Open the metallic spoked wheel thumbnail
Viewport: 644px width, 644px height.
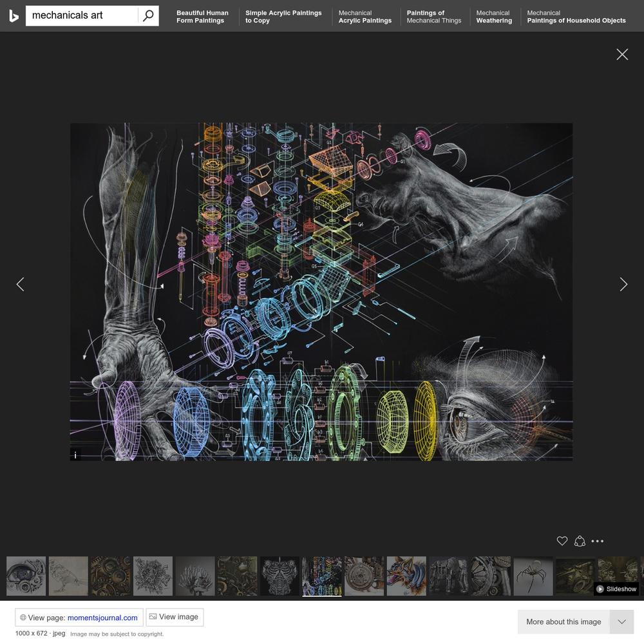[491, 576]
